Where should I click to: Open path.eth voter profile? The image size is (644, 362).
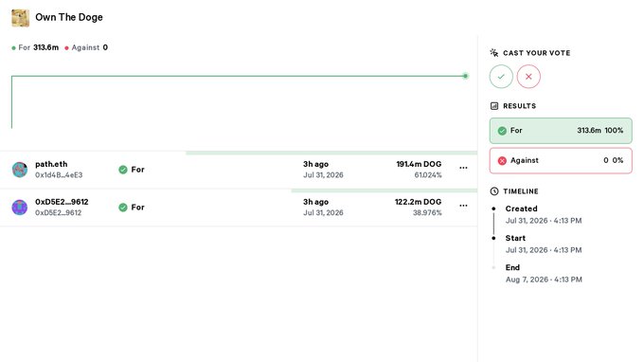point(51,164)
